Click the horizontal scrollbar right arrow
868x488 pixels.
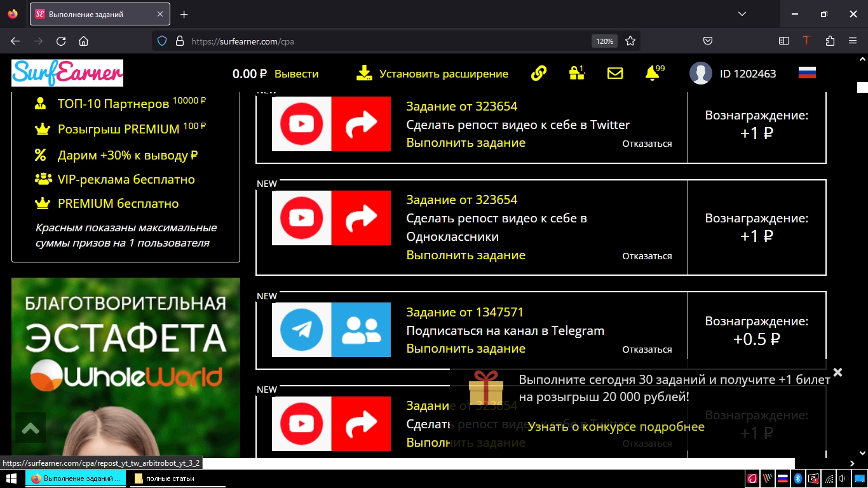tap(852, 464)
